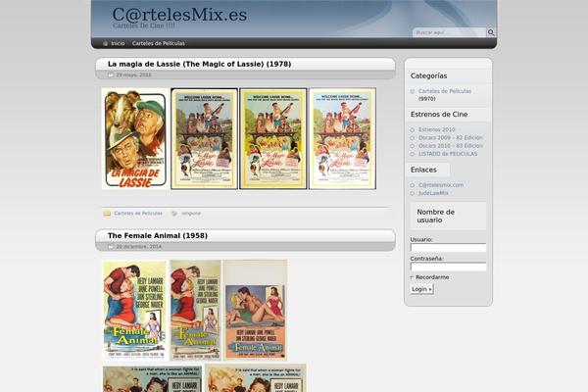Open the Estrenos 2010 link

436,129
